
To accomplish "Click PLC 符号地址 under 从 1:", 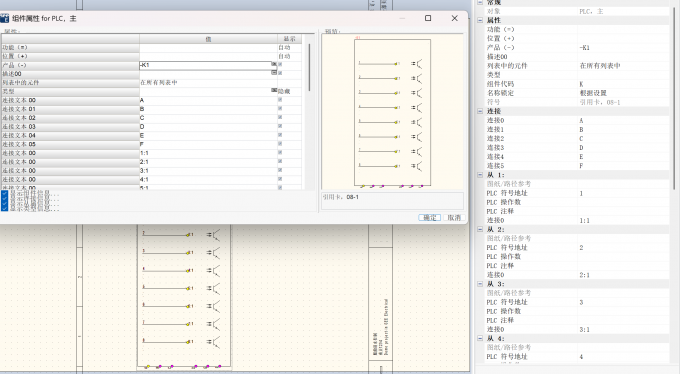I will coord(507,193).
